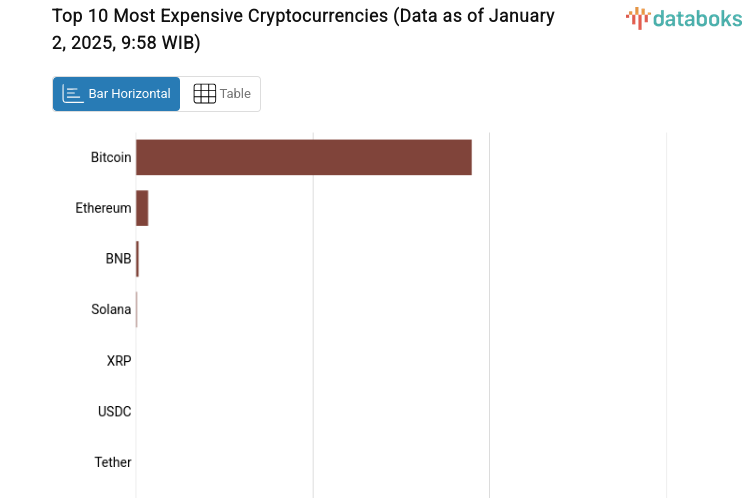The image size is (753, 498).
Task: Click the horizontal bar chart icon
Action: (72, 94)
